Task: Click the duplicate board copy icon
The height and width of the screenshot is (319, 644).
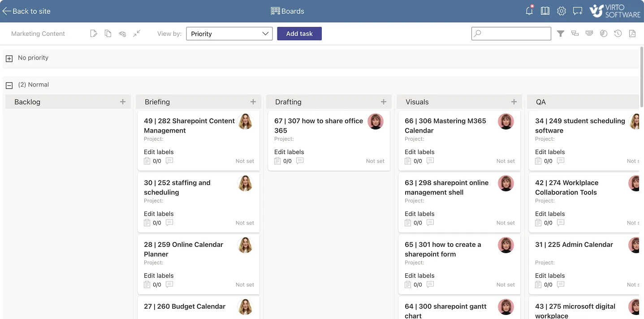Action: click(x=108, y=33)
